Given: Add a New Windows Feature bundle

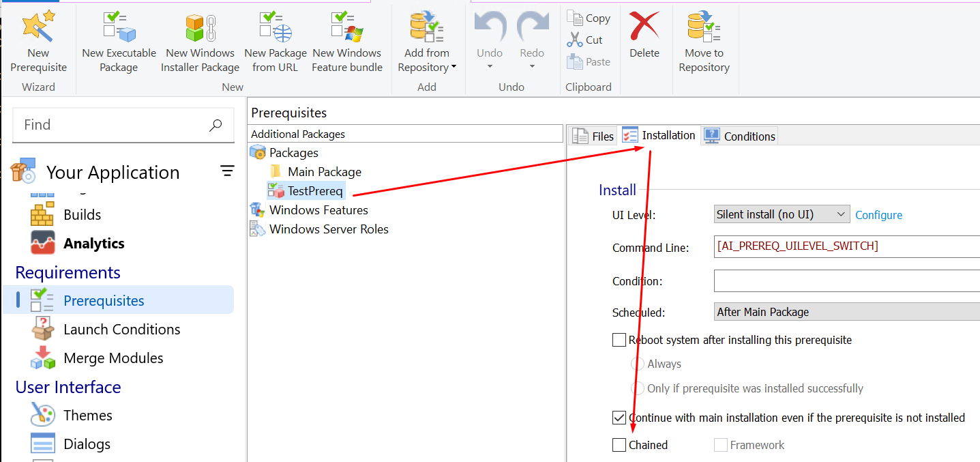Looking at the screenshot, I should tap(346, 42).
